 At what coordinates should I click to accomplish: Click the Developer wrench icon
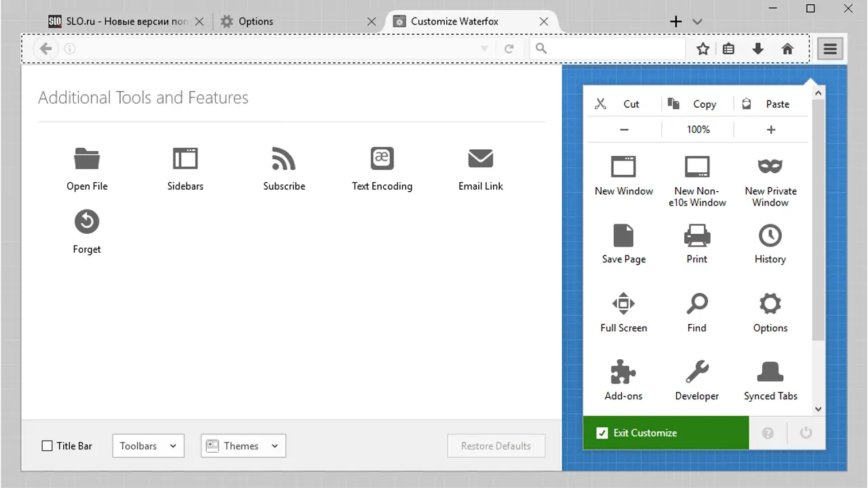696,371
